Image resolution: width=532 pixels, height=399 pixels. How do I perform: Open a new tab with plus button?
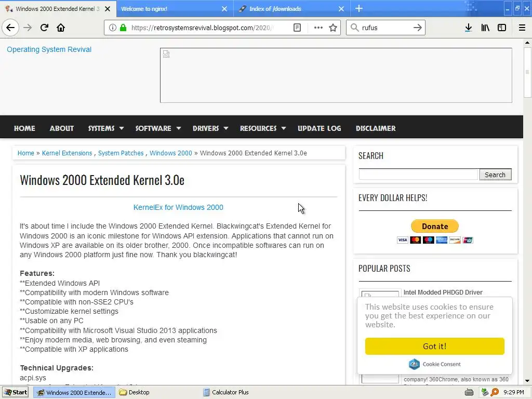point(359,8)
